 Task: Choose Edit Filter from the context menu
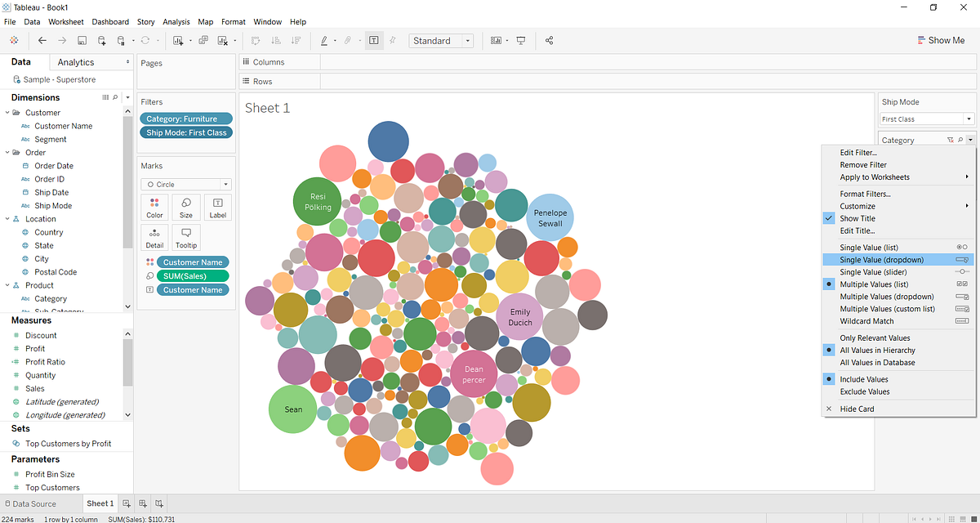(857, 152)
